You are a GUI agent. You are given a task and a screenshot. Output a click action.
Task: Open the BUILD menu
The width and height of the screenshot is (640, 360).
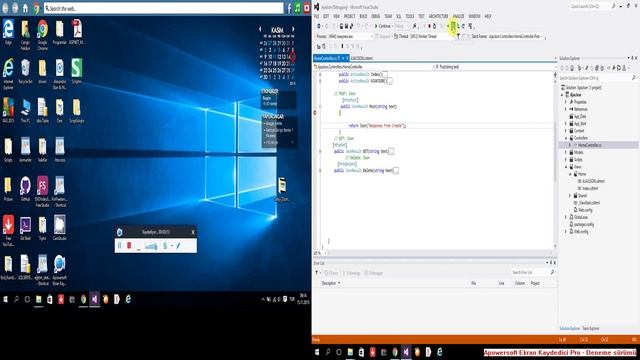coord(363,16)
